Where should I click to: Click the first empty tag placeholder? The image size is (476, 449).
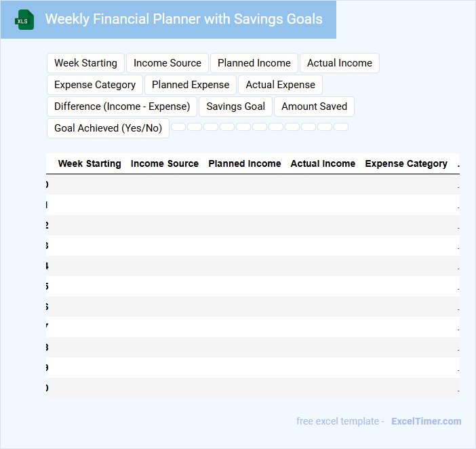click(x=178, y=127)
